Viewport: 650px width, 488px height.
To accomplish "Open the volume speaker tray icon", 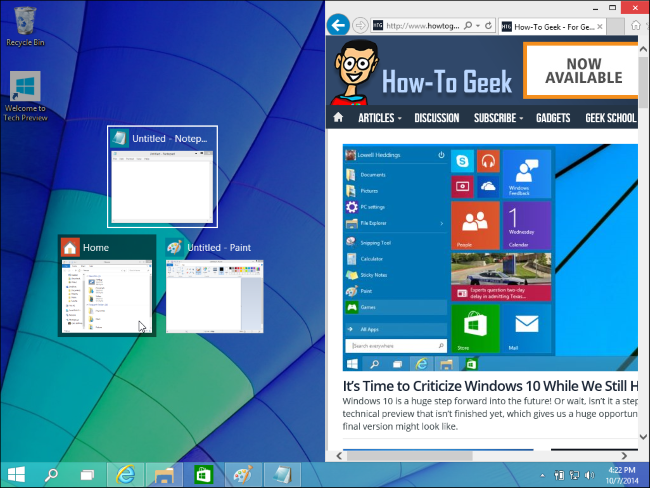I will pos(589,475).
